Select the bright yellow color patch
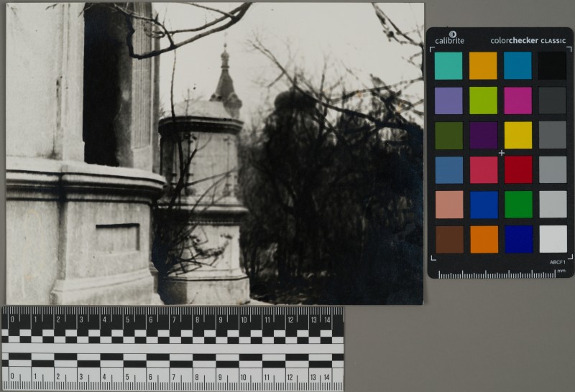Screen dimensions: 575x392 point(517,135)
